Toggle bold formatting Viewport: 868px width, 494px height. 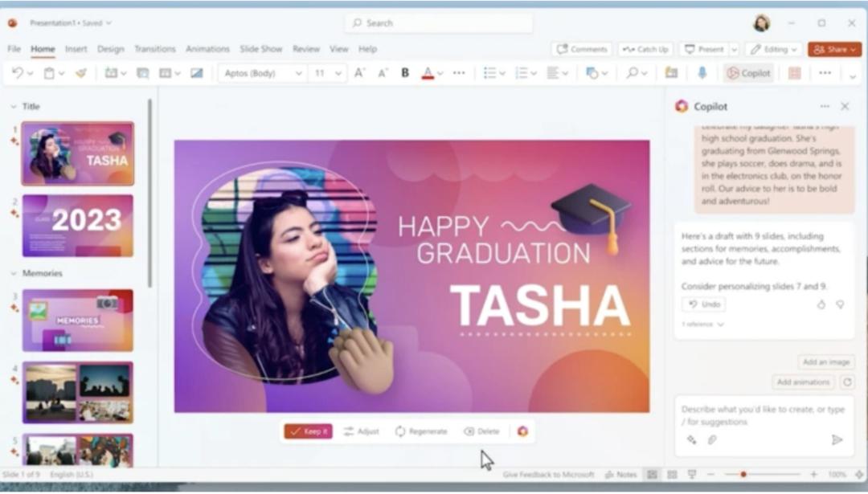(x=405, y=73)
